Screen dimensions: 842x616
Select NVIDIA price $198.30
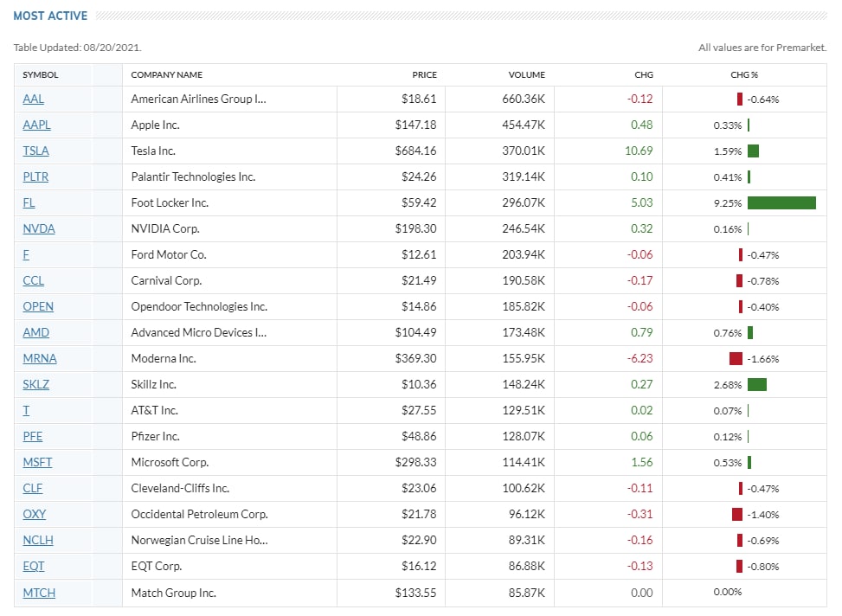click(415, 228)
